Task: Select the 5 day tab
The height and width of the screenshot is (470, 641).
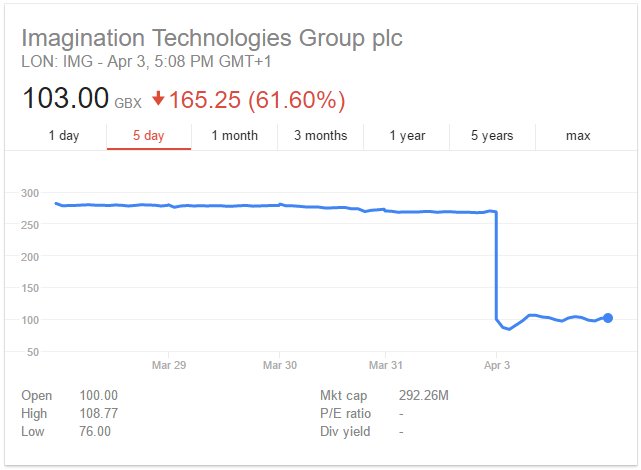Action: pyautogui.click(x=148, y=136)
